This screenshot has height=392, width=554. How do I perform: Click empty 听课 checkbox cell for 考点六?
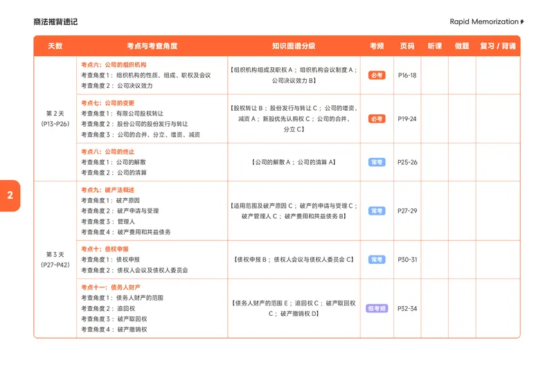tap(435, 75)
